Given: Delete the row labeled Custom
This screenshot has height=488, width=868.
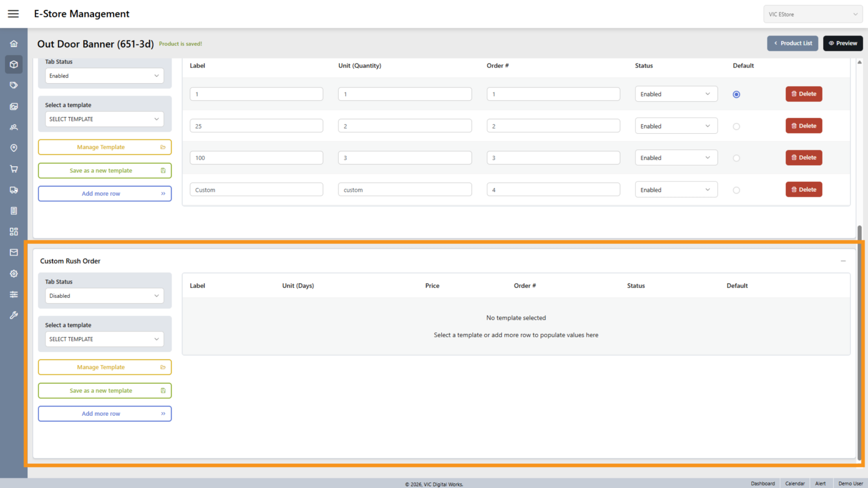Looking at the screenshot, I should (x=803, y=190).
